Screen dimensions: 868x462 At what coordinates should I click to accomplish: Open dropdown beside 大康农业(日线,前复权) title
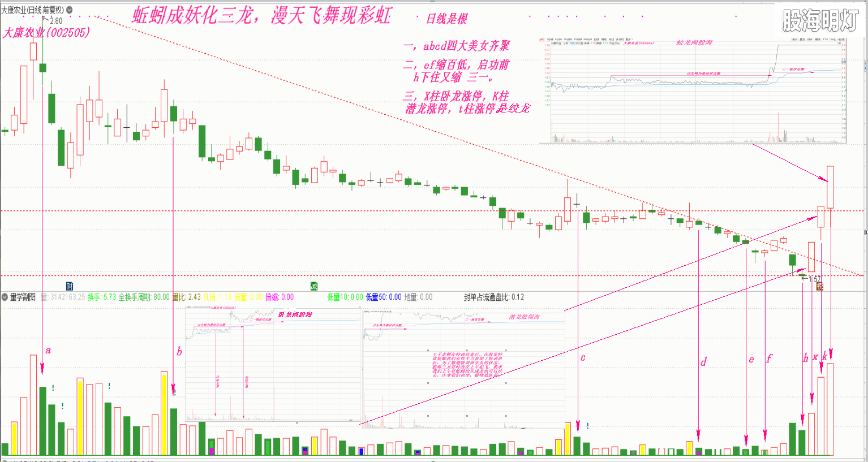[69, 10]
